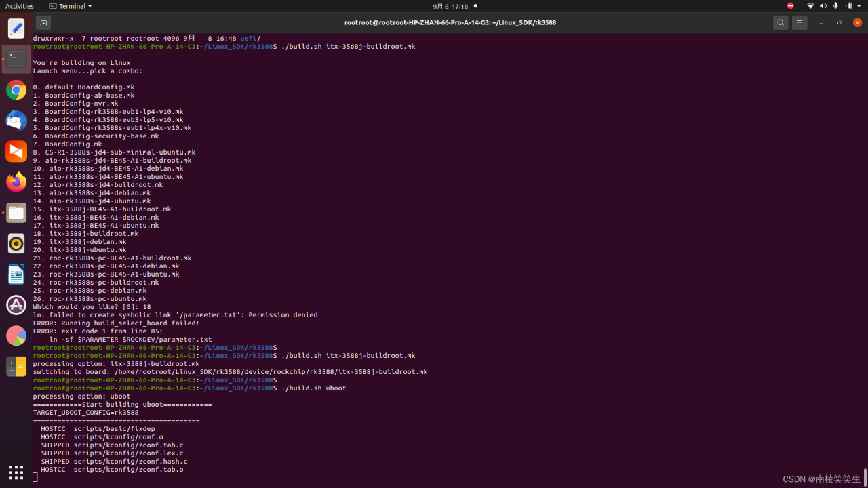Show all applications grid

click(x=16, y=472)
